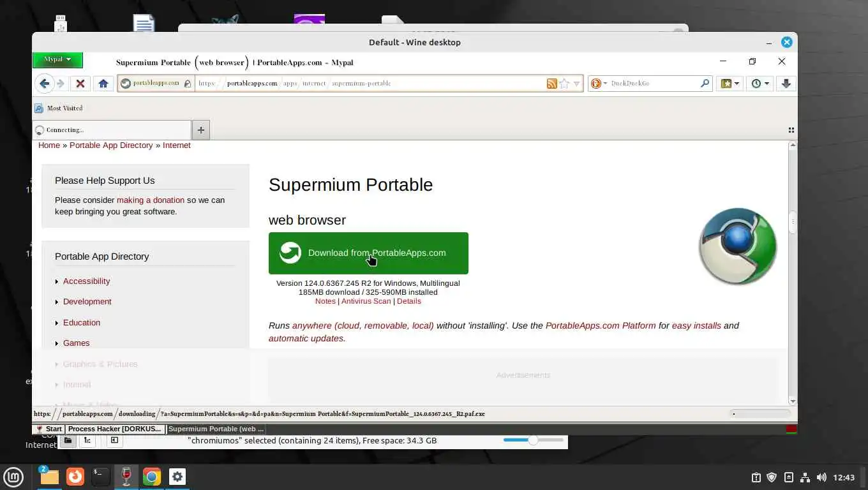This screenshot has height=490, width=868.
Task: Open the Details link
Action: 409,301
